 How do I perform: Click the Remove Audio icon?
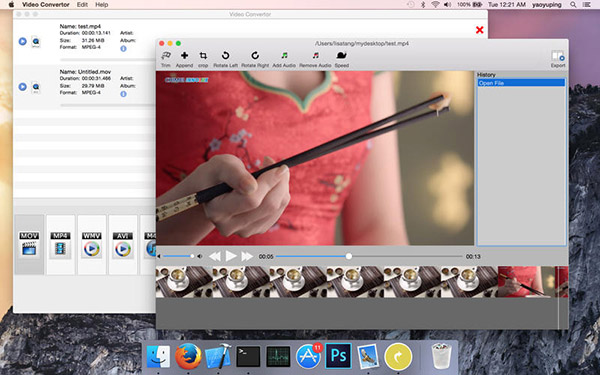pos(315,56)
